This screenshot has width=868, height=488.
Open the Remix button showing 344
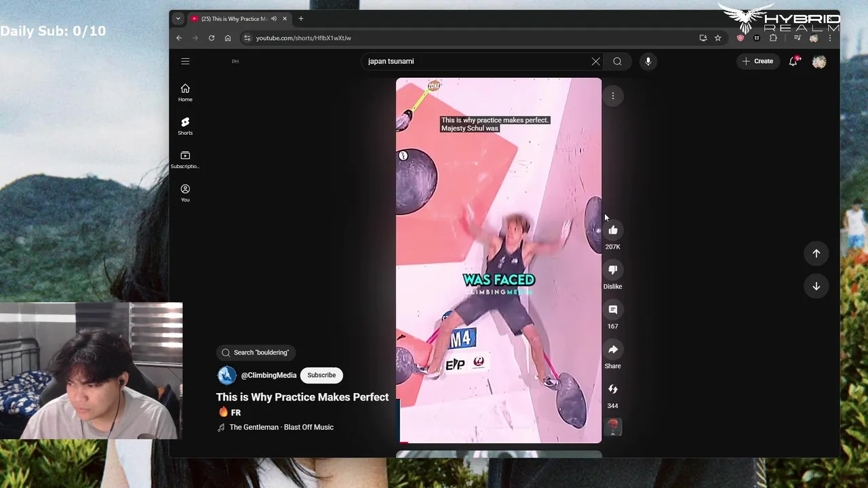(x=613, y=389)
